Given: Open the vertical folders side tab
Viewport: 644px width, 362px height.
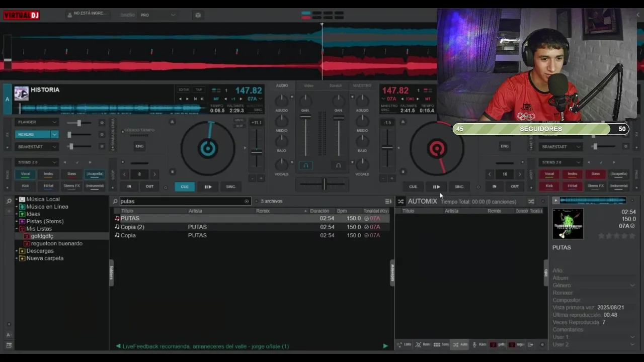Looking at the screenshot, I should [111, 273].
